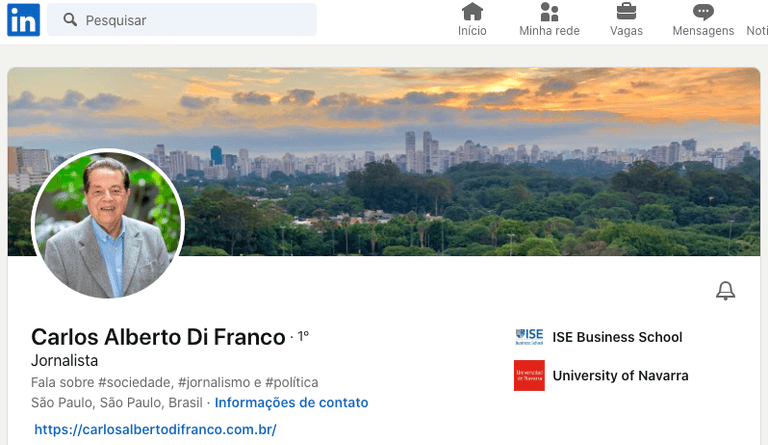The width and height of the screenshot is (768, 445).
Task: Select the Início house icon
Action: [x=472, y=11]
